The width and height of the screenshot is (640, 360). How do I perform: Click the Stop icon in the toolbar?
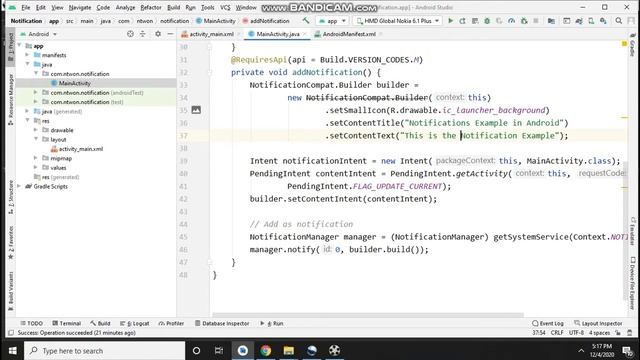[x=536, y=21]
